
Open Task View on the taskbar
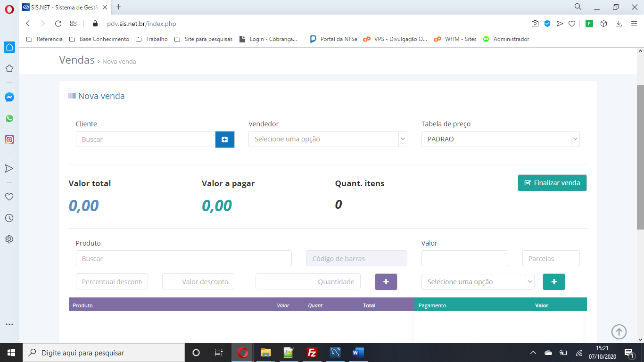(219, 353)
